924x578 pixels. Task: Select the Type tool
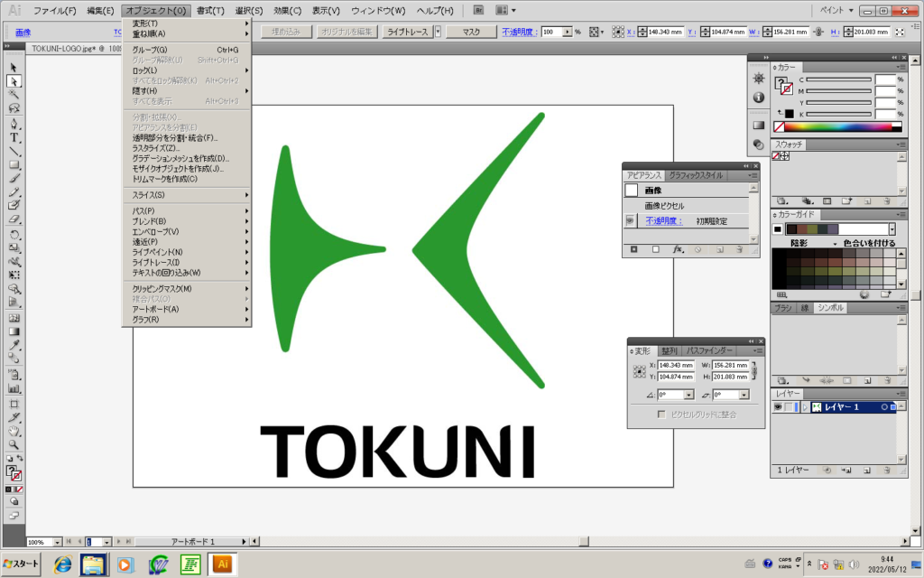click(14, 138)
